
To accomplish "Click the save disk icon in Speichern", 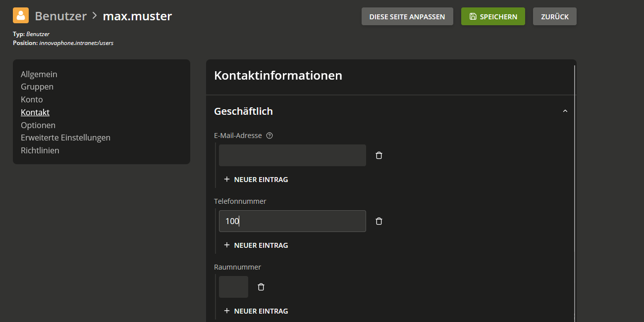I will (x=473, y=16).
